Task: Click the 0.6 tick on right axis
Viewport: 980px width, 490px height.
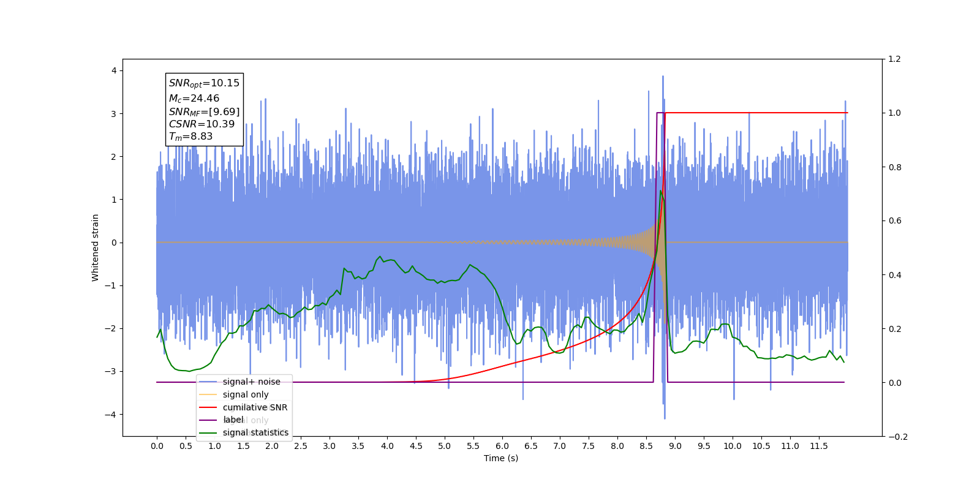Action: pyautogui.click(x=895, y=221)
